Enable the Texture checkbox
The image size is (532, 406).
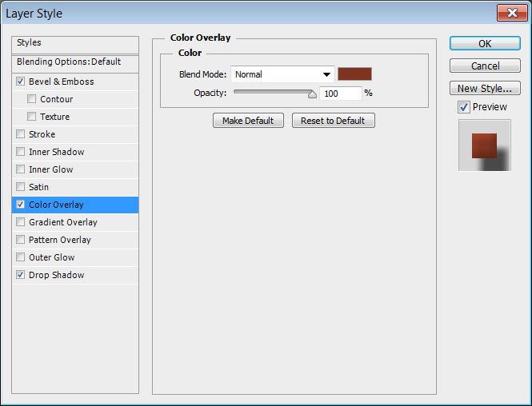31,117
